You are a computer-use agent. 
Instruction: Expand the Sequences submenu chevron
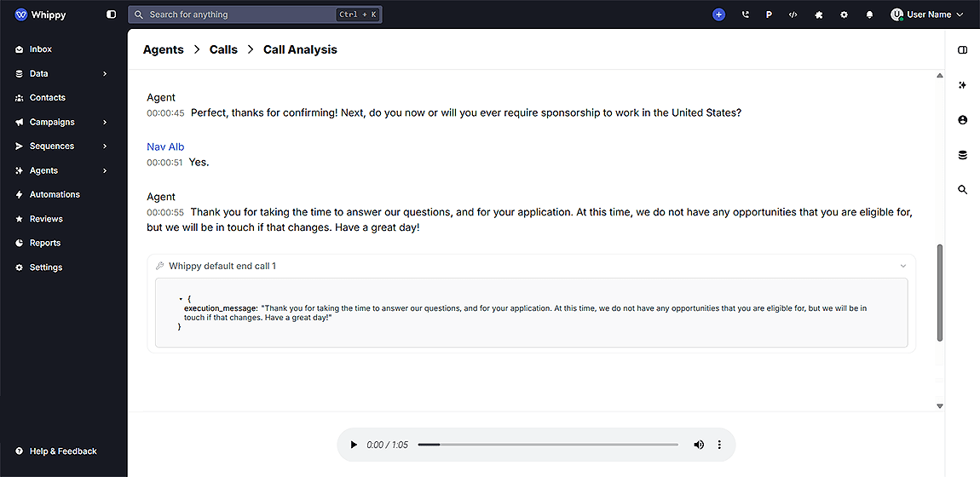coord(105,147)
